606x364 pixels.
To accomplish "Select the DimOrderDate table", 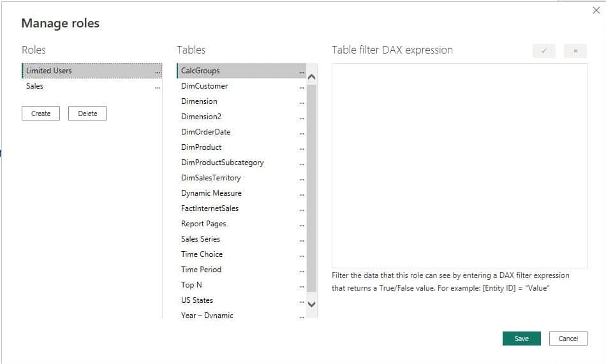I will [x=241, y=132].
